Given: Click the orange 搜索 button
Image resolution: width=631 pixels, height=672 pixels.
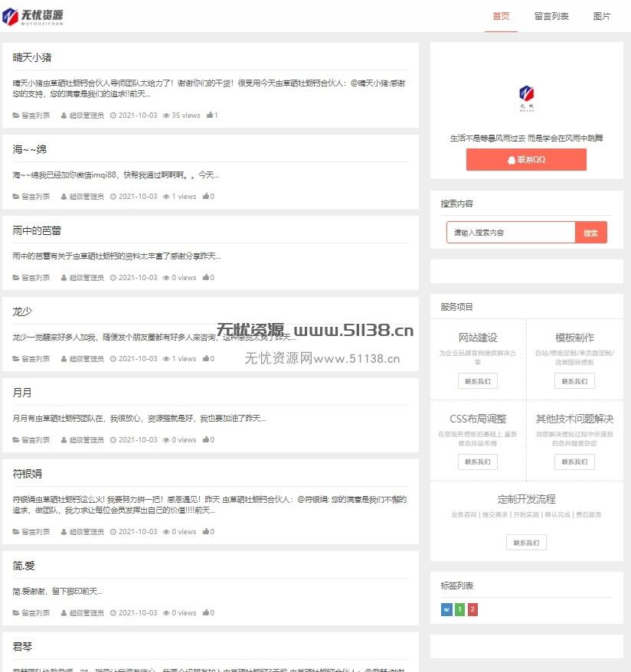Looking at the screenshot, I should [x=590, y=232].
